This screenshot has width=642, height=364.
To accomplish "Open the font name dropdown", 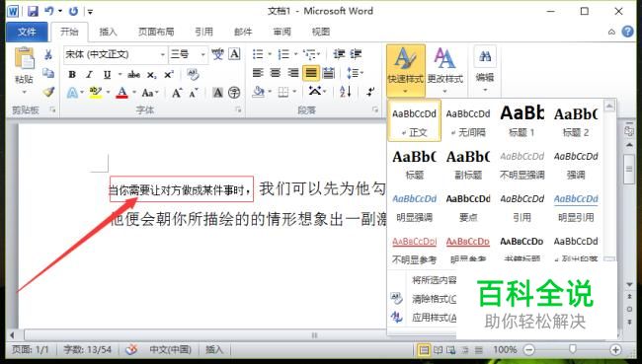I will [163, 54].
